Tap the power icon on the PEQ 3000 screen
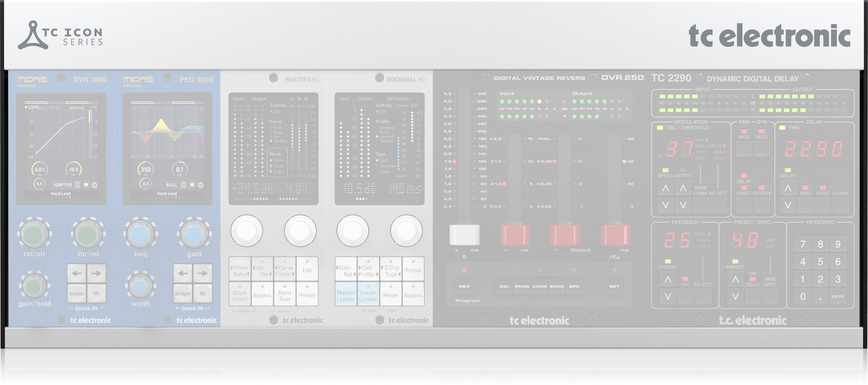The width and height of the screenshot is (868, 385). click(x=201, y=185)
